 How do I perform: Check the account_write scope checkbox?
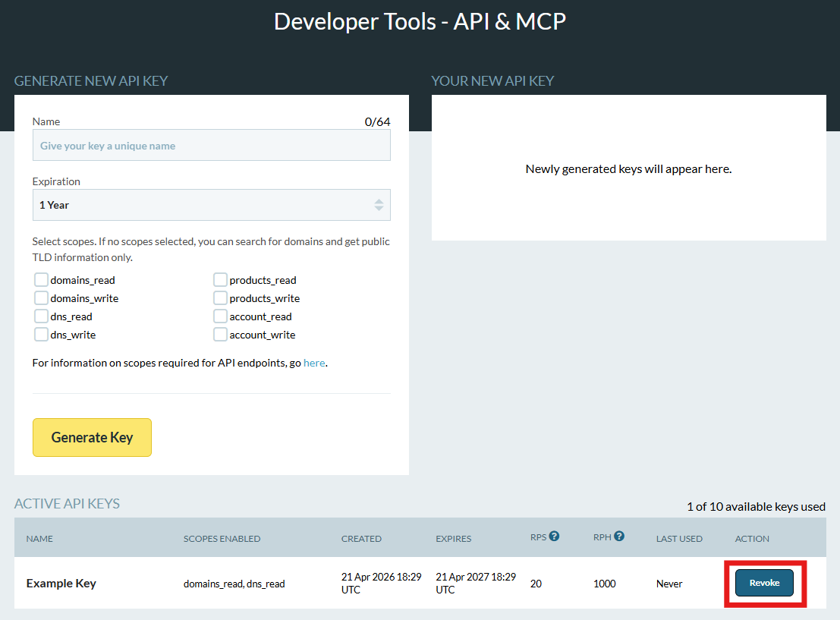point(220,334)
